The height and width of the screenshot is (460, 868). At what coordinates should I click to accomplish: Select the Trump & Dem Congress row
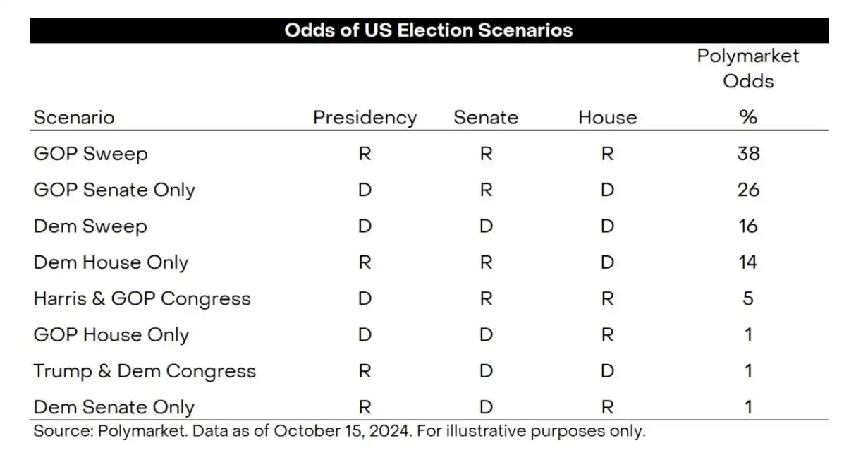(x=145, y=371)
